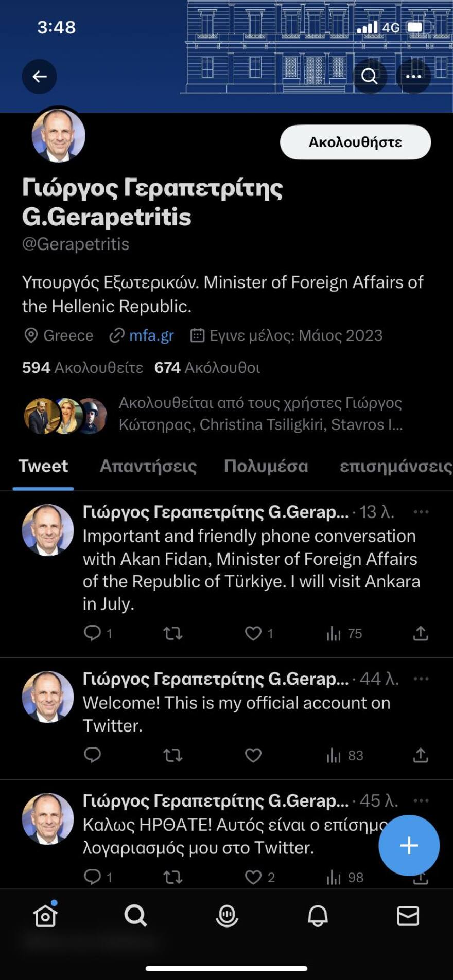Open the Home feed icon

point(45,916)
